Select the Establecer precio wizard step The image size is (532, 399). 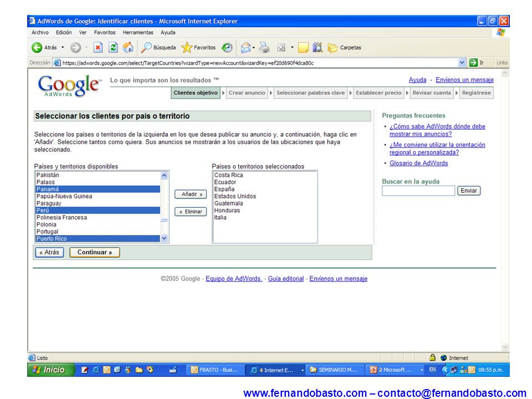[378, 93]
